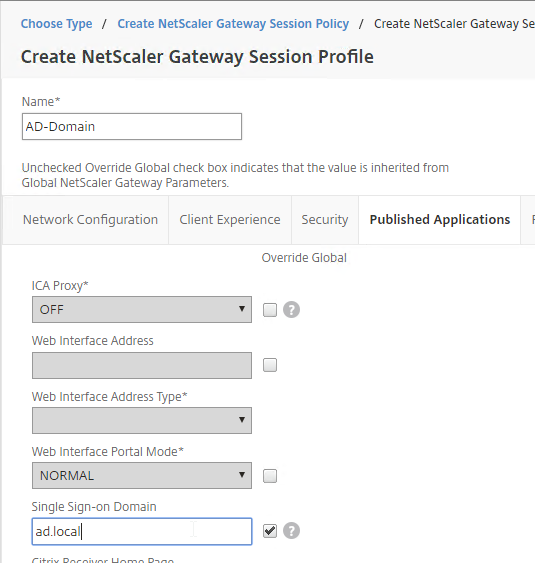
Task: Open Create NetScaler Gateway Session Policy breadcrumb
Action: (233, 24)
